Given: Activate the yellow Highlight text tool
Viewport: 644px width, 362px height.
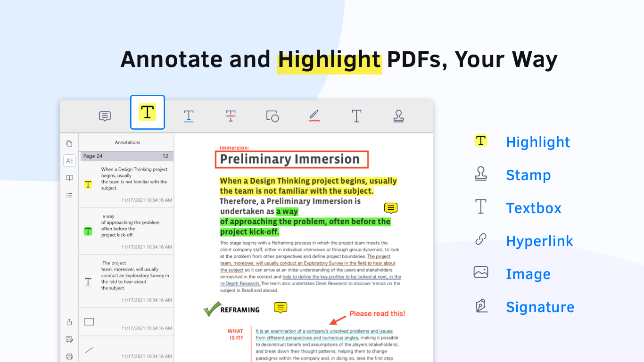Looking at the screenshot, I should (148, 112).
